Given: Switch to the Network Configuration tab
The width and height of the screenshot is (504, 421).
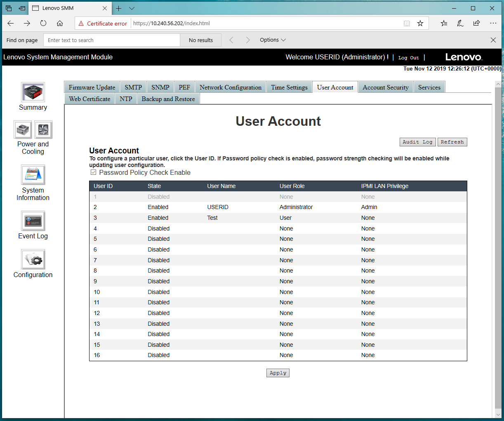Looking at the screenshot, I should (231, 87).
